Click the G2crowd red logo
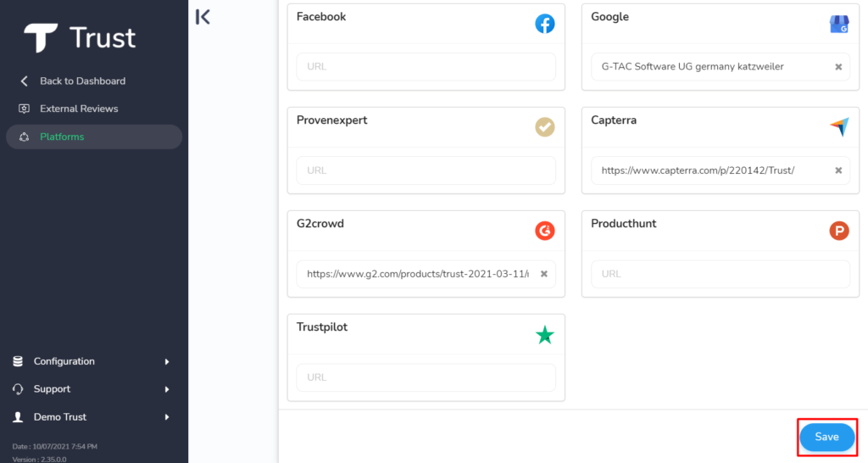This screenshot has width=868, height=463. pos(545,231)
